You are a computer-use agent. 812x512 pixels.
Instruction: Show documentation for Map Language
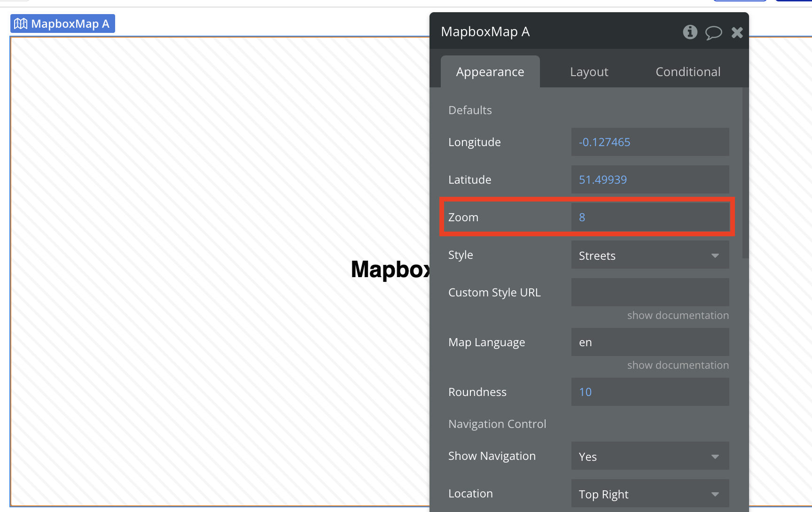(678, 365)
